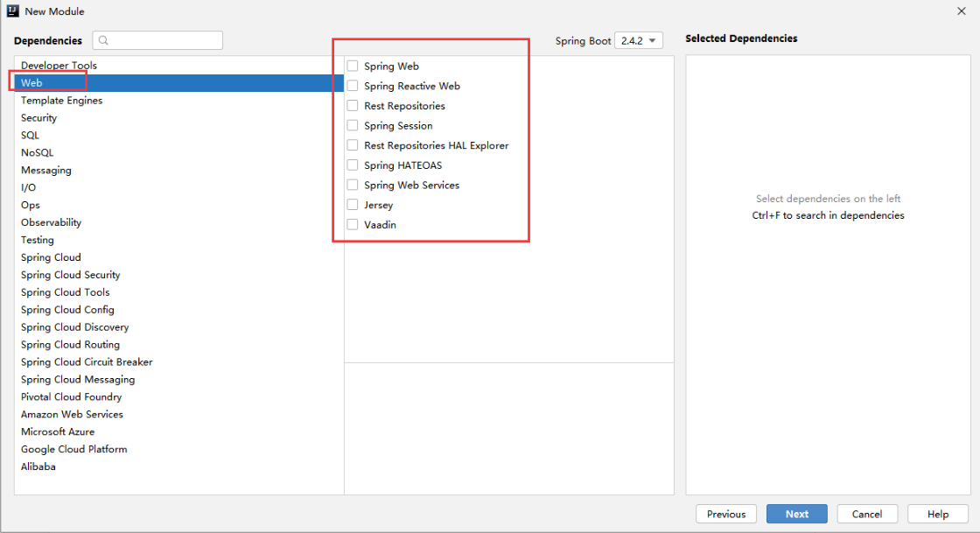Open the Messaging category
Screen dimensions: 980x533
pyautogui.click(x=178, y=170)
